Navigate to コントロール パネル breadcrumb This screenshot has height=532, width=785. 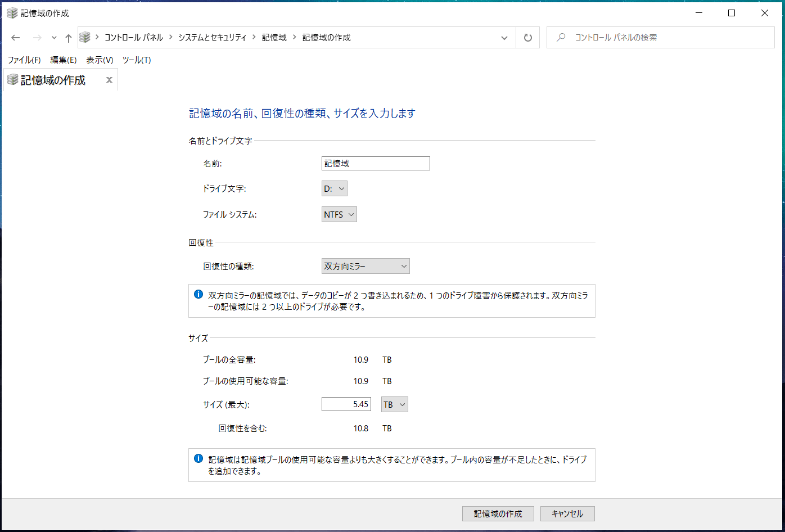[134, 38]
